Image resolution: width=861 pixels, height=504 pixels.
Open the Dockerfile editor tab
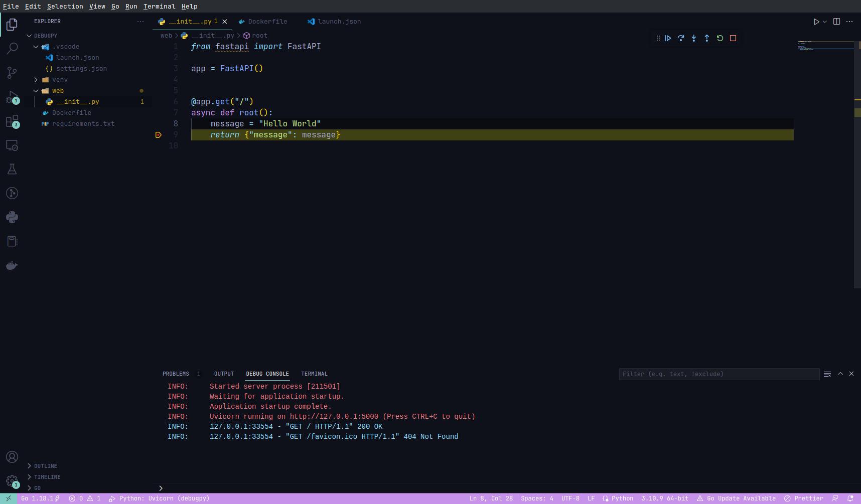(267, 22)
